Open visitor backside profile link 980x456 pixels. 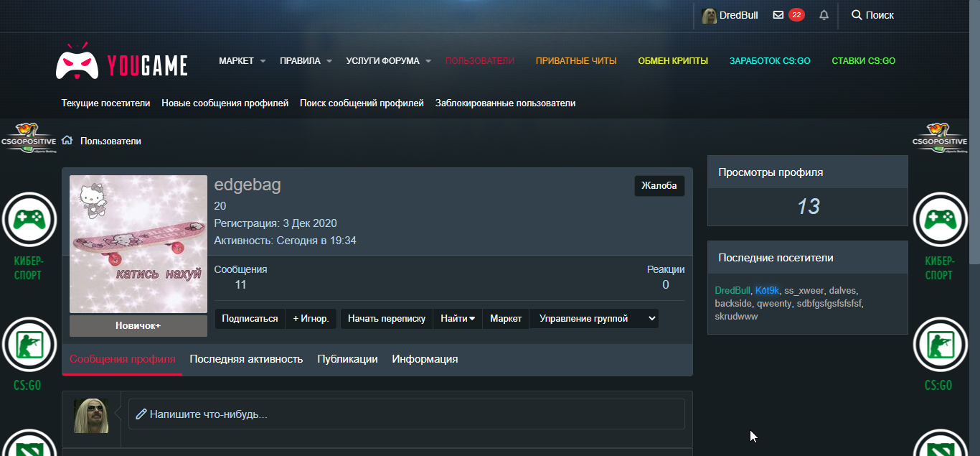tap(733, 304)
